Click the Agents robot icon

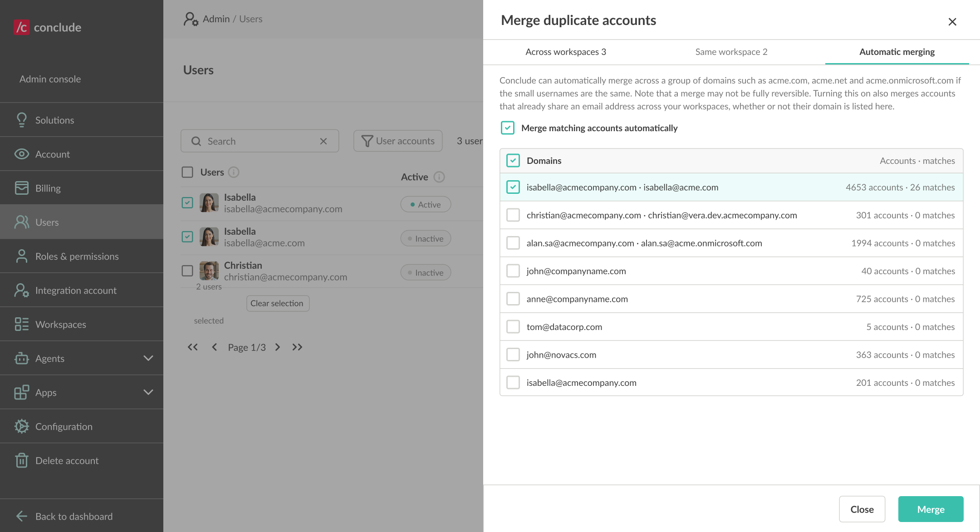[21, 358]
